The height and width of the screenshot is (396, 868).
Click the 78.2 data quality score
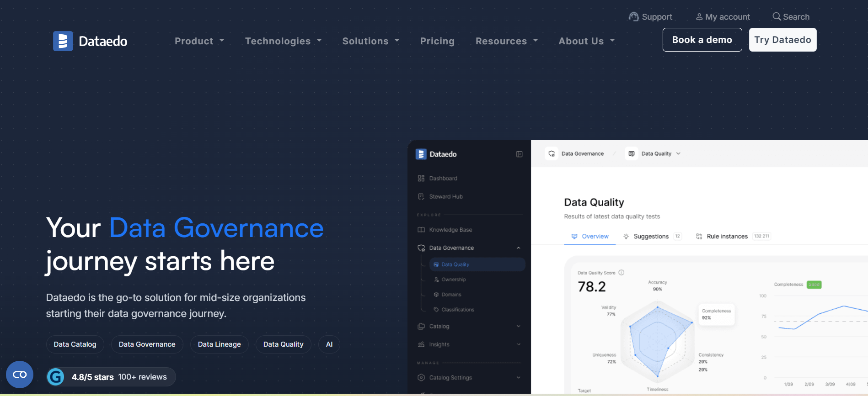pos(592,286)
